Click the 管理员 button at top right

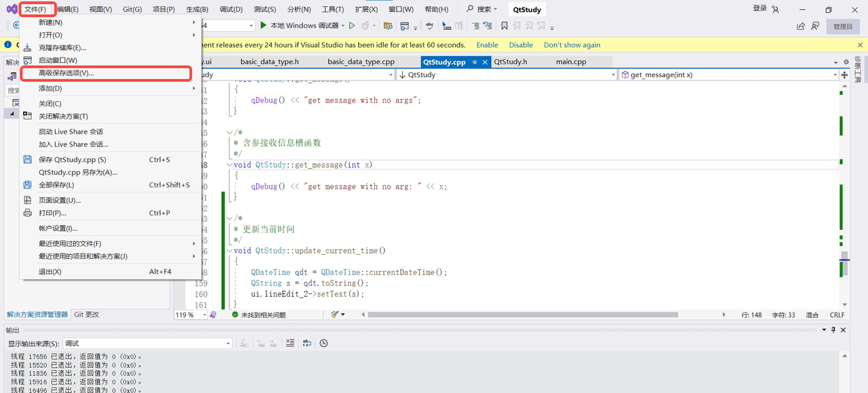842,26
